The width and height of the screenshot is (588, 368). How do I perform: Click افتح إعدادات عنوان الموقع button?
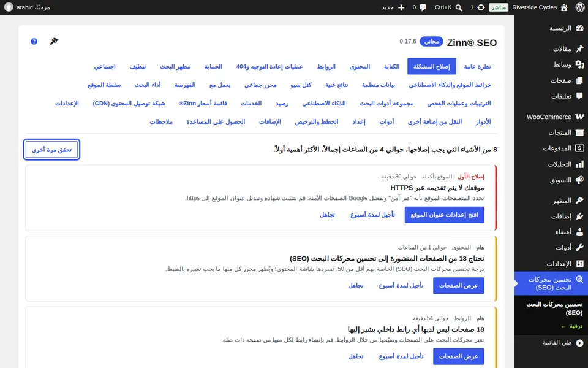coord(445,215)
